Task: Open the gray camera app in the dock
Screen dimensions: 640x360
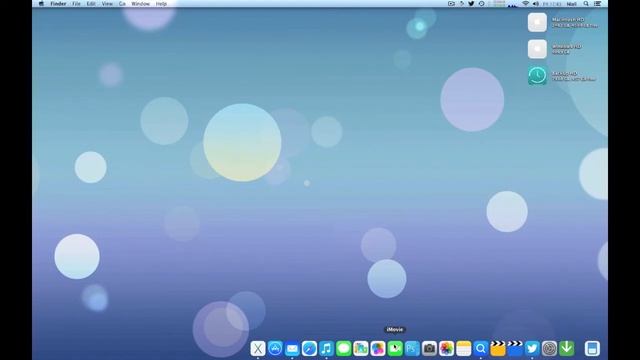Action: coord(429,349)
